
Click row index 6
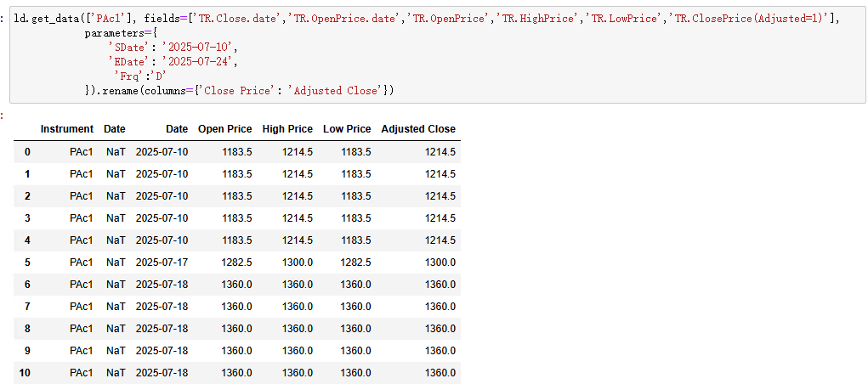tap(27, 285)
